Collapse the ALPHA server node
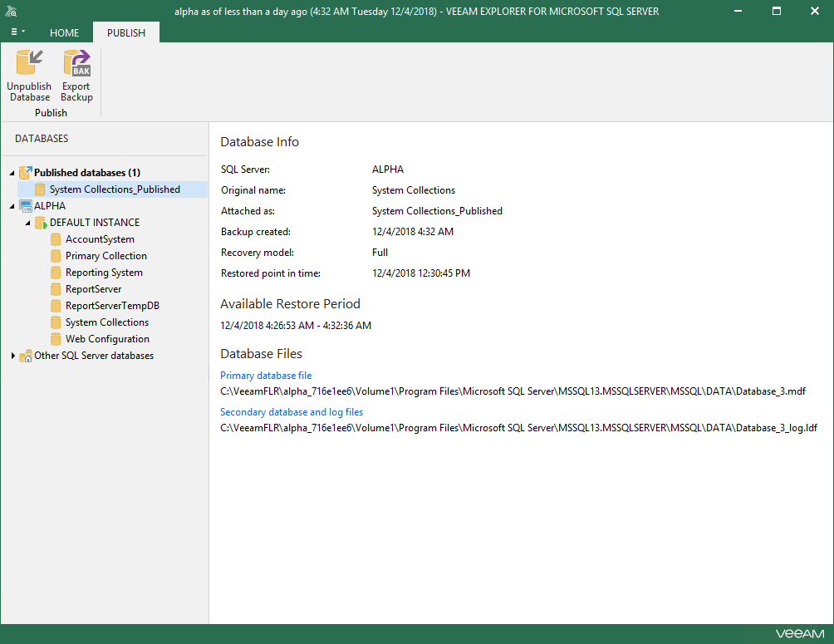This screenshot has height=644, width=834. point(12,206)
